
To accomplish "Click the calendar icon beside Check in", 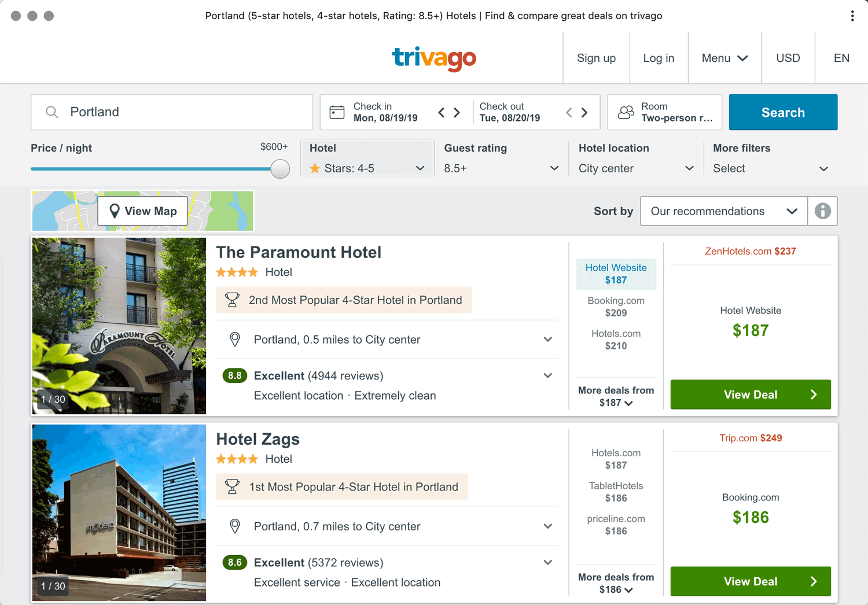I will pos(337,112).
